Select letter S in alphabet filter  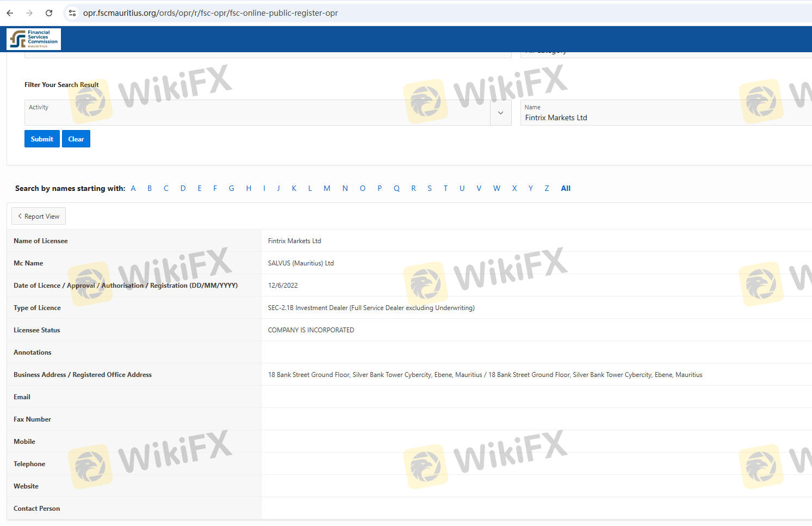coord(430,188)
